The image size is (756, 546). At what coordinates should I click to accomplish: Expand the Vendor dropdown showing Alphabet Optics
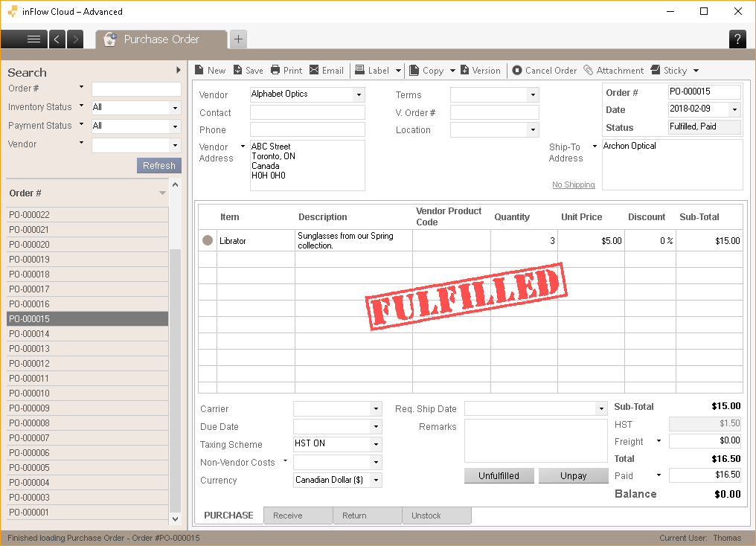(359, 94)
